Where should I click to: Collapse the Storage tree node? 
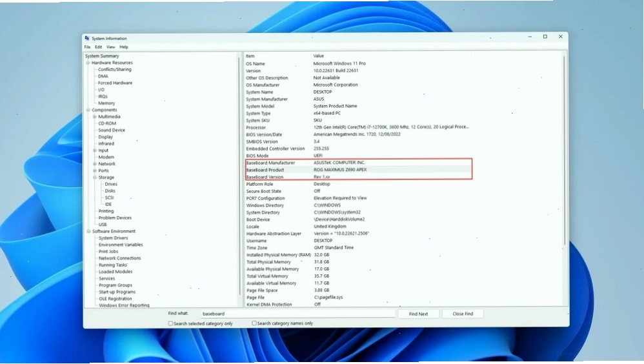pyautogui.click(x=94, y=177)
